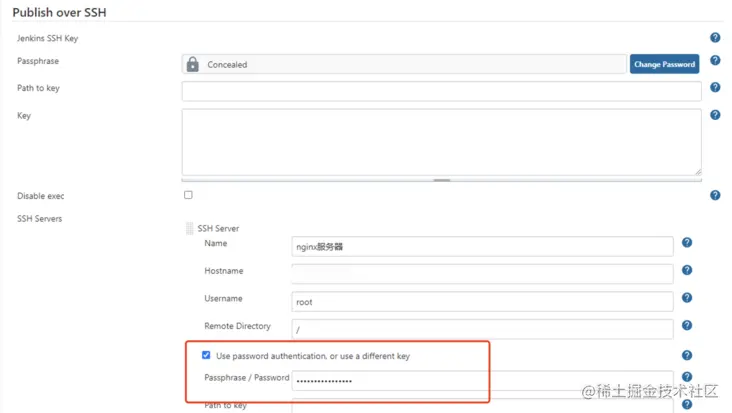732x413 pixels.
Task: Open help icon for Key textarea
Action: [715, 115]
